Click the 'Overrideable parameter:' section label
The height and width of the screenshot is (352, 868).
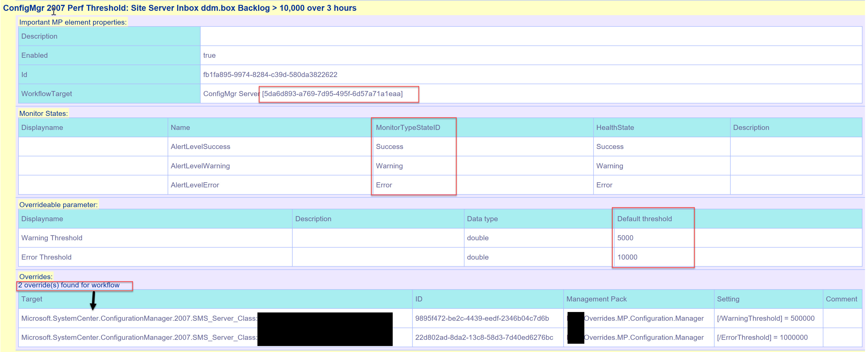click(58, 205)
